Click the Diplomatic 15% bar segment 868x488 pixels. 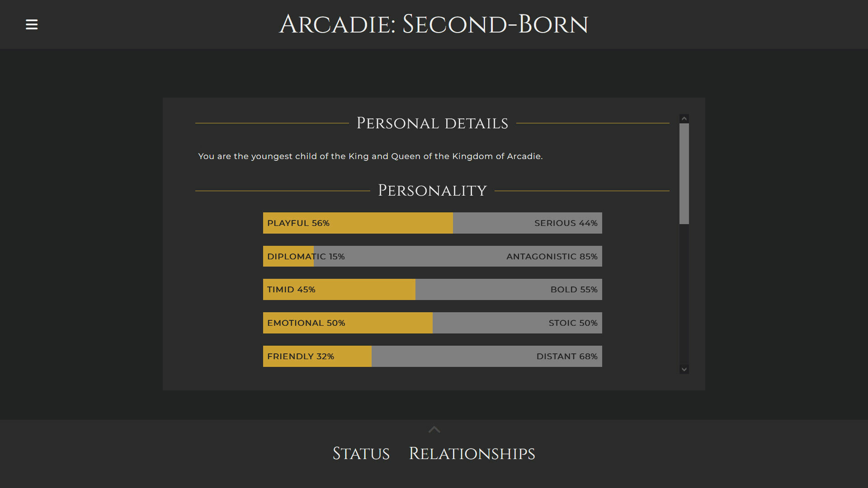pos(288,256)
